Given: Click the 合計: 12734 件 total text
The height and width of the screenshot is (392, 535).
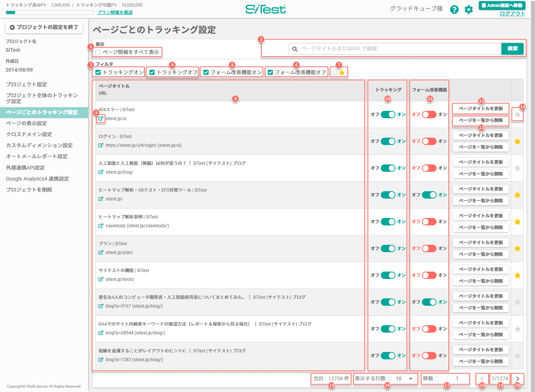Looking at the screenshot, I should point(331,378).
